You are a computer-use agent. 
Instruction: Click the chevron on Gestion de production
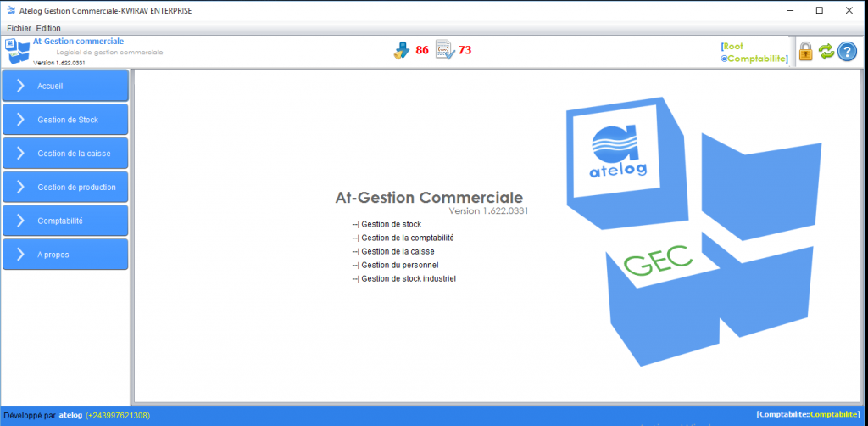21,188
